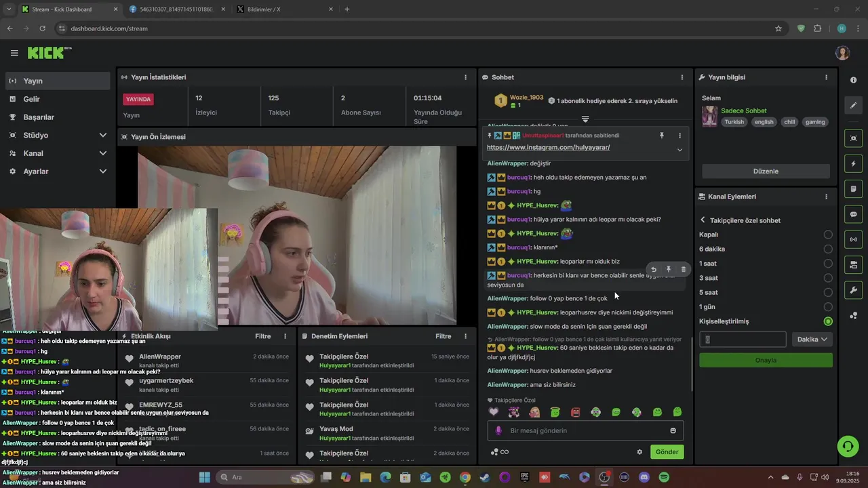Image resolution: width=868 pixels, height=488 pixels.
Task: Expand the pinned message chevron
Action: click(x=679, y=150)
